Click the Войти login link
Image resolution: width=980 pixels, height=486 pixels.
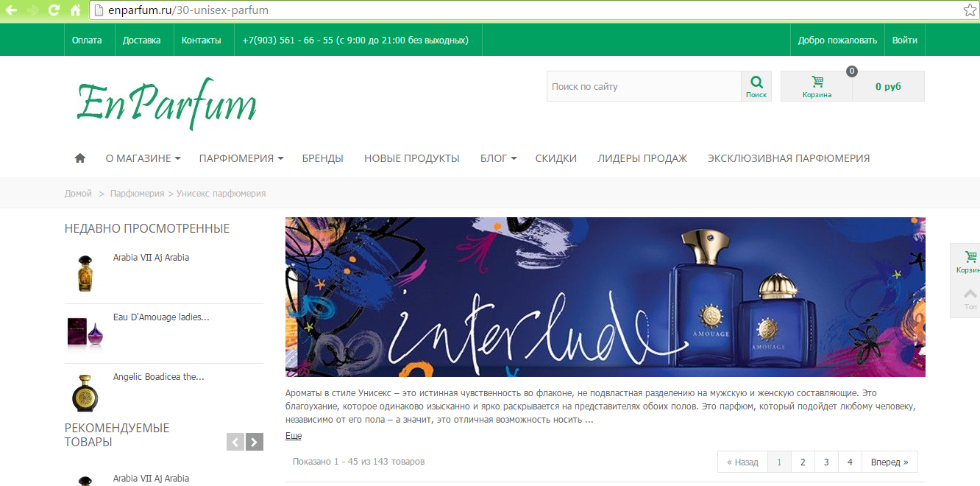point(904,40)
